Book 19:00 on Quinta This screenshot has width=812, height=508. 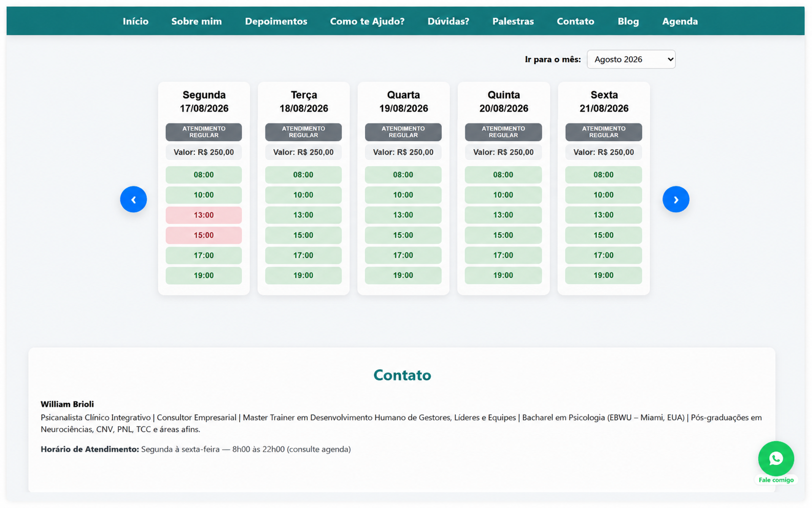coord(503,276)
